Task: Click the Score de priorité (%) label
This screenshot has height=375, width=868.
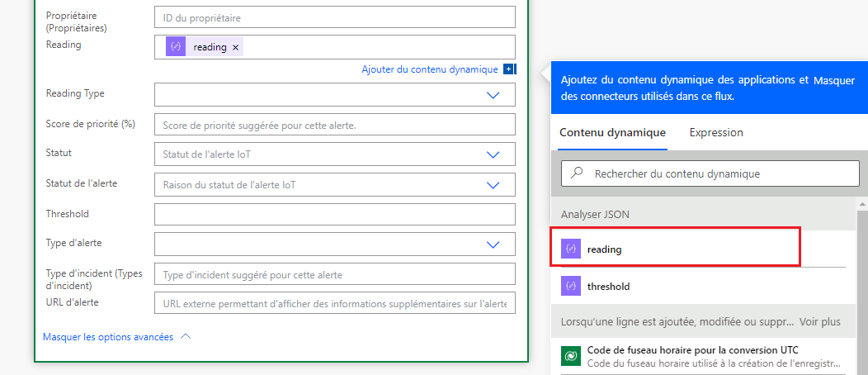Action: [x=91, y=124]
